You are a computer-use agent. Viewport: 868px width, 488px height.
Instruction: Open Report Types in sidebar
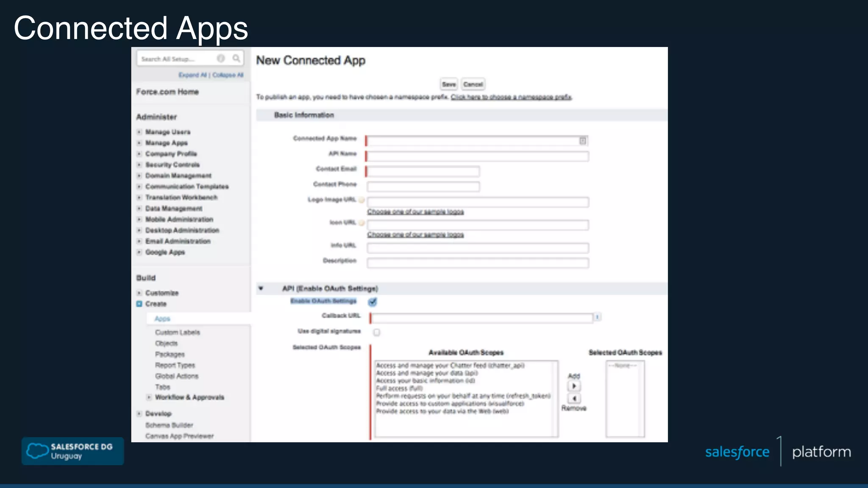pos(175,365)
